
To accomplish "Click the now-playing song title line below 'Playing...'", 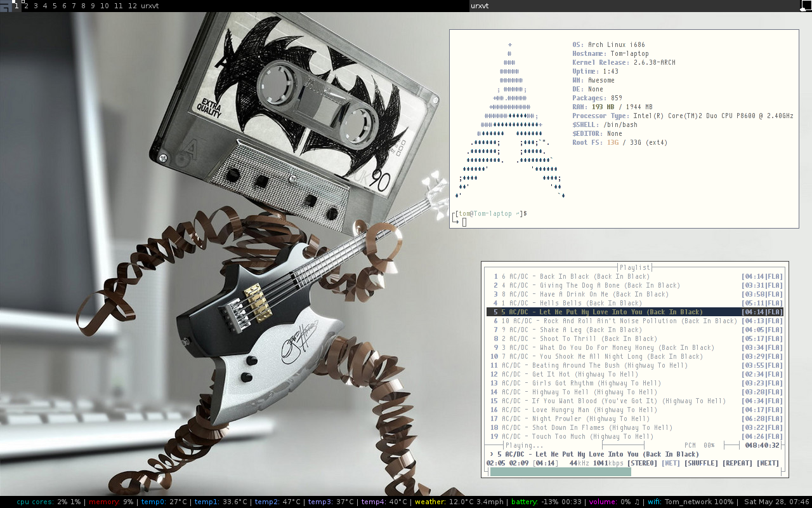I will point(594,454).
